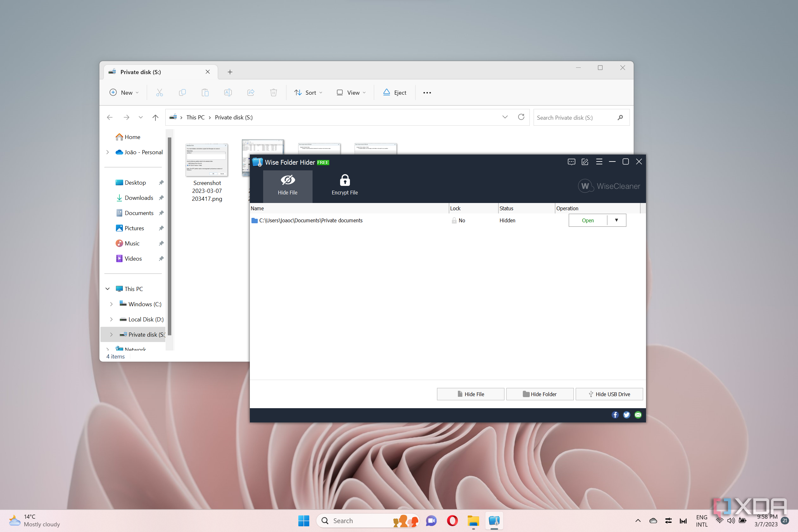Share via Twitter icon
The image size is (798, 532).
[x=627, y=415]
